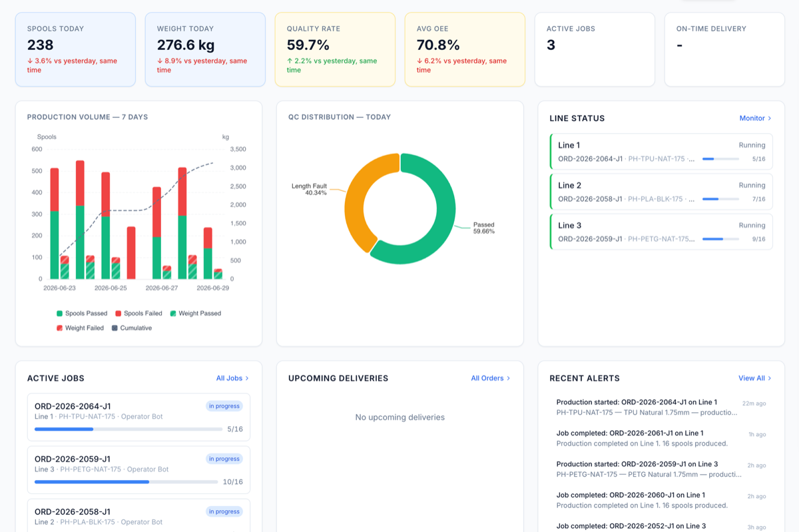Image resolution: width=799 pixels, height=532 pixels.
Task: Select the Spools Today card
Action: click(75, 49)
